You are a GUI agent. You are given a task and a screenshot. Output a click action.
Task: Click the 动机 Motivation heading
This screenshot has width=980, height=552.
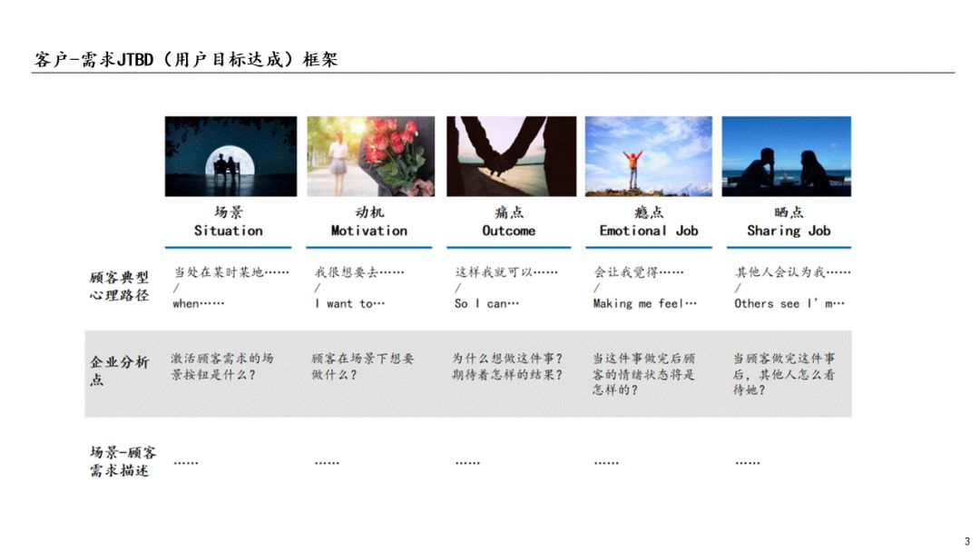point(368,222)
